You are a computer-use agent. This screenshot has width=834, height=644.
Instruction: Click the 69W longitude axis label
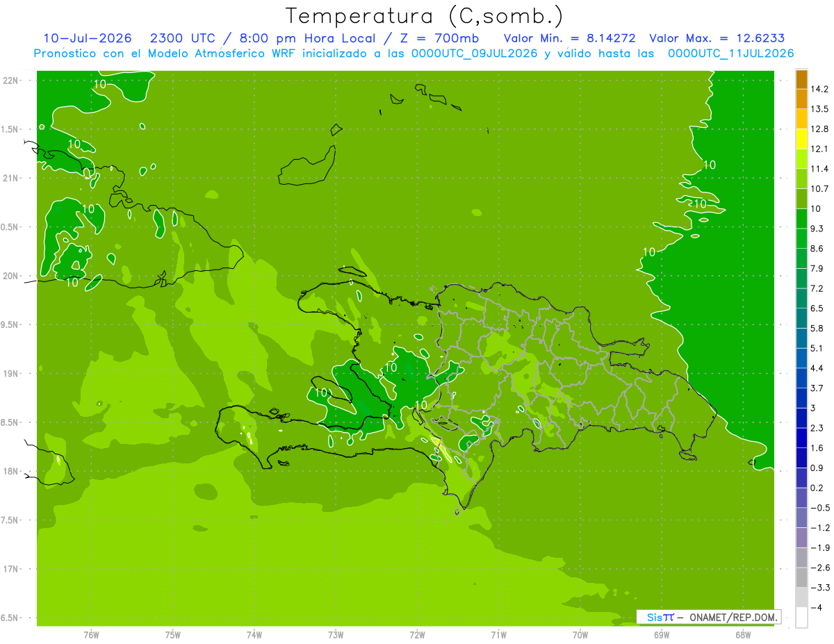[662, 634]
